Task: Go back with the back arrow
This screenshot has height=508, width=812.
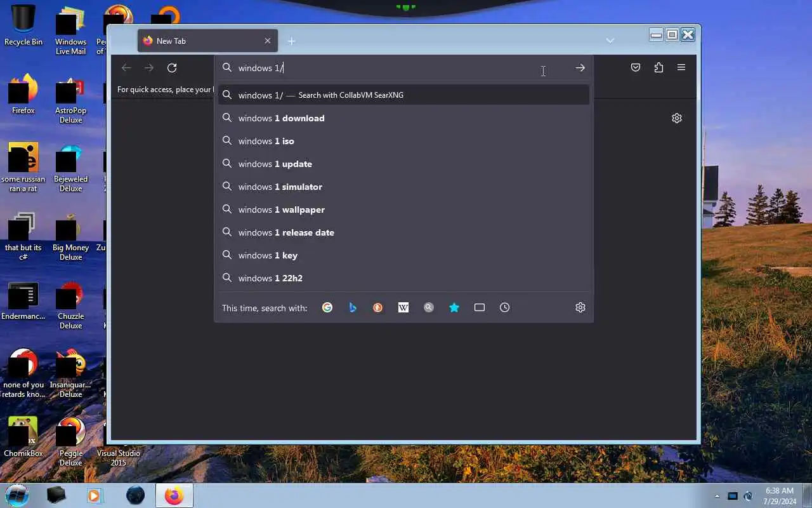Action: pyautogui.click(x=126, y=68)
